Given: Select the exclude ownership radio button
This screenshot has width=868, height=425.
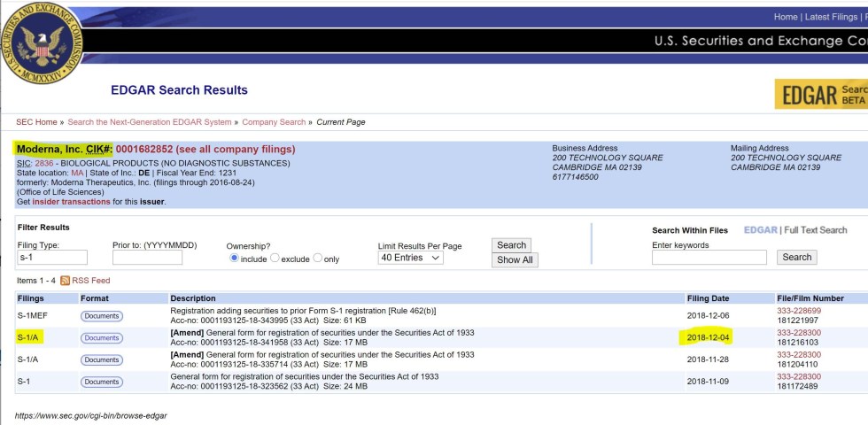Looking at the screenshot, I should click(275, 258).
